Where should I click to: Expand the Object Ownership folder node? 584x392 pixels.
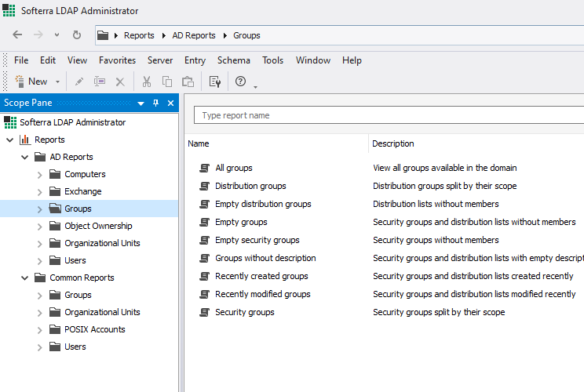point(40,227)
